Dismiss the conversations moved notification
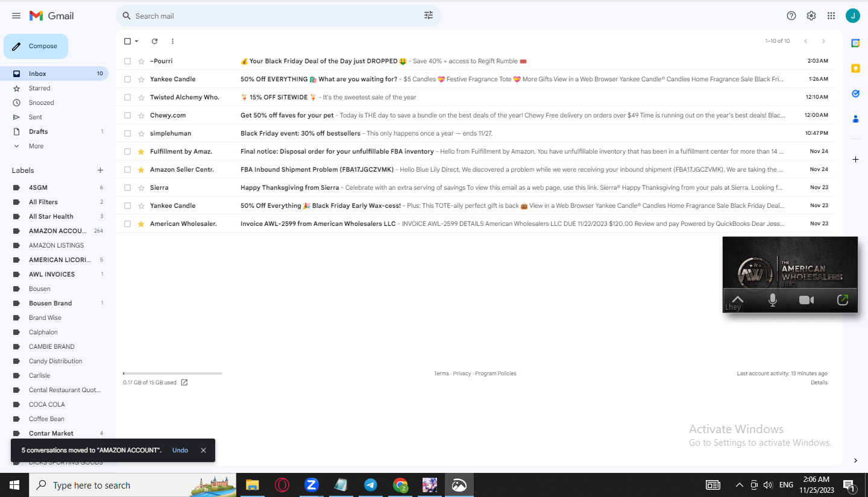 tap(203, 450)
